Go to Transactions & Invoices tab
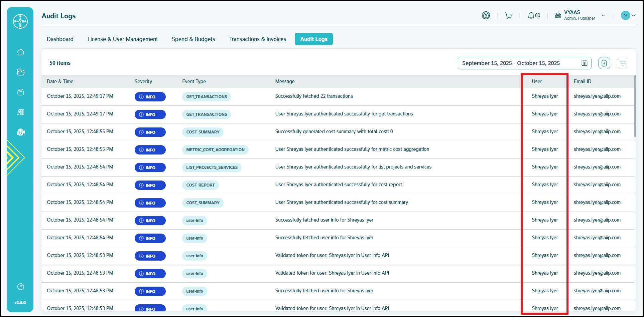Image resolution: width=644 pixels, height=317 pixels. pyautogui.click(x=257, y=39)
